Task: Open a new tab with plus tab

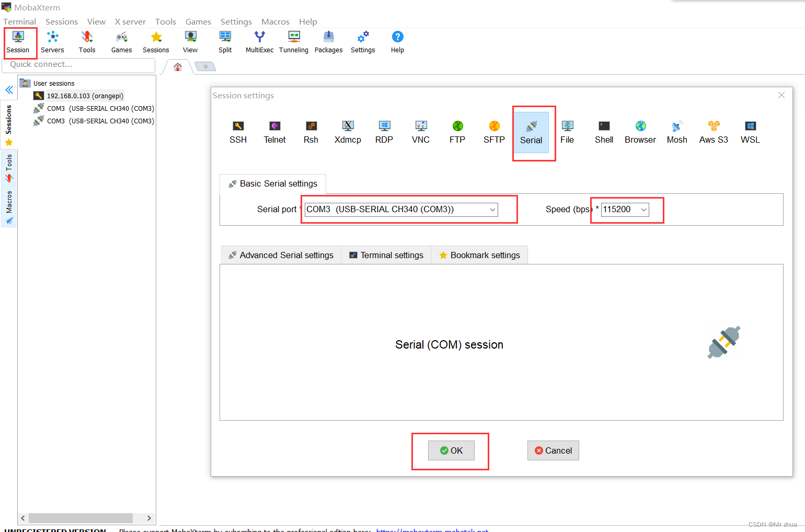Action: click(205, 66)
